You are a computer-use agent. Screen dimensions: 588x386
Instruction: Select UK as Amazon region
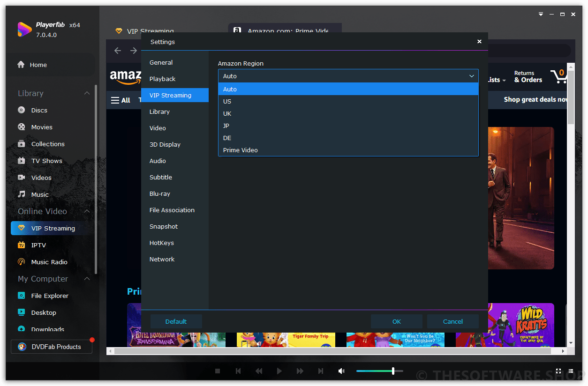coord(348,113)
